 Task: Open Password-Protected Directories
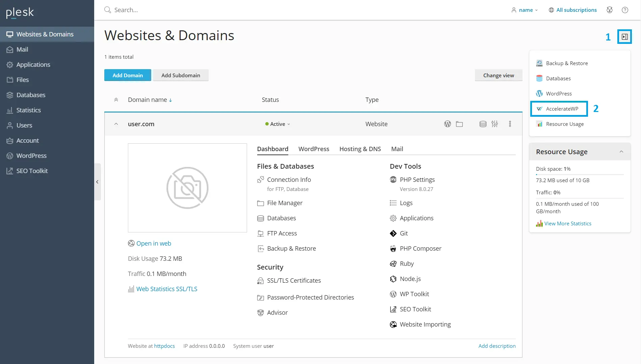click(x=305, y=297)
